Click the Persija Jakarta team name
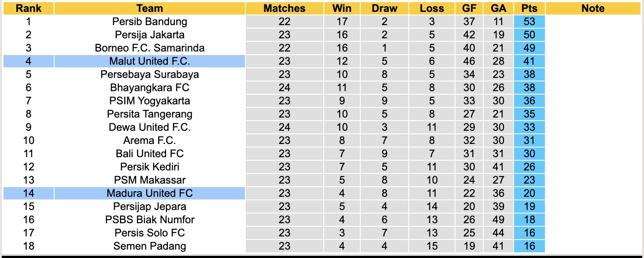Viewport: 644px width, 258px height. (x=149, y=35)
